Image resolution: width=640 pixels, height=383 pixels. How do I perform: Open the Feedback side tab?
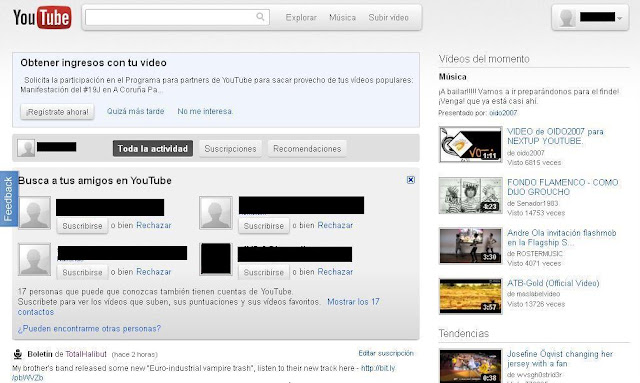tap(9, 198)
